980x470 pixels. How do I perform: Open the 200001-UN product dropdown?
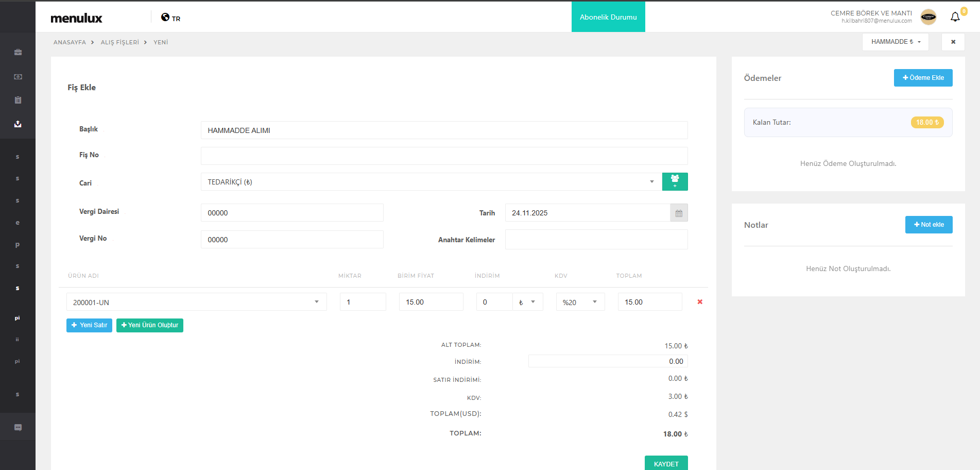click(x=197, y=302)
